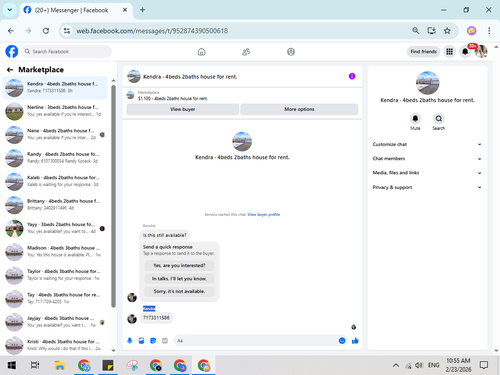Send quick reply "Sorry, it's not available."
The height and width of the screenshot is (375, 500).
coord(179,291)
